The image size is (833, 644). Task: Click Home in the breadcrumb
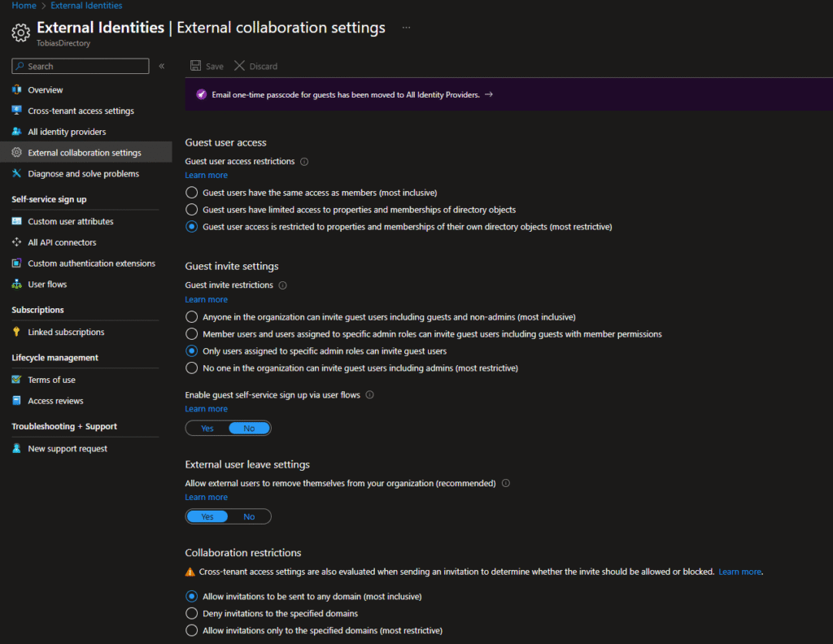pyautogui.click(x=24, y=6)
